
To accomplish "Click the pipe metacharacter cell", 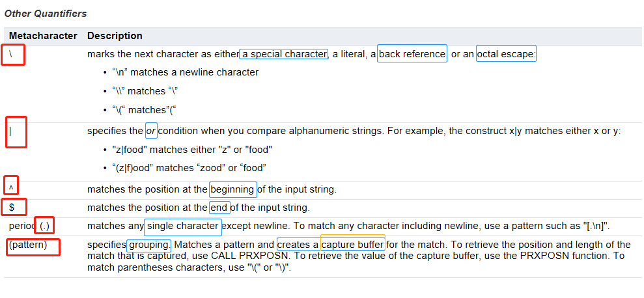I will pyautogui.click(x=16, y=131).
